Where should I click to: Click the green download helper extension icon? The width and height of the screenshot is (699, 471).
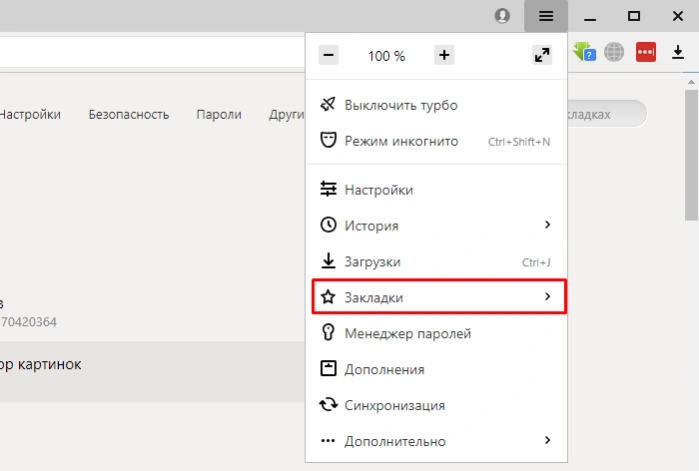tap(584, 52)
